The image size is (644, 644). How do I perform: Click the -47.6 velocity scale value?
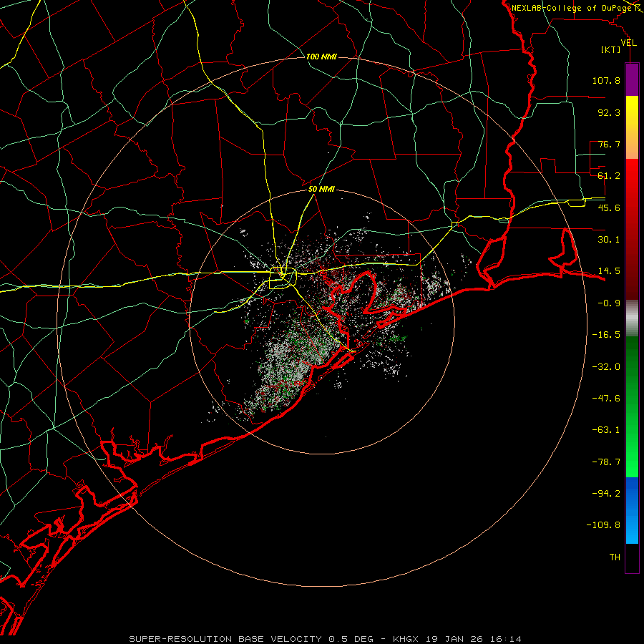tap(606, 399)
